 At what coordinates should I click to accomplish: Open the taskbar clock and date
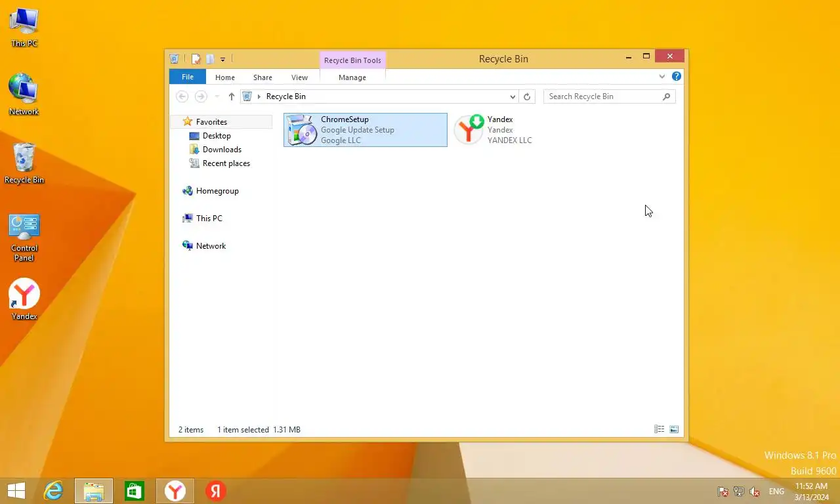click(812, 492)
